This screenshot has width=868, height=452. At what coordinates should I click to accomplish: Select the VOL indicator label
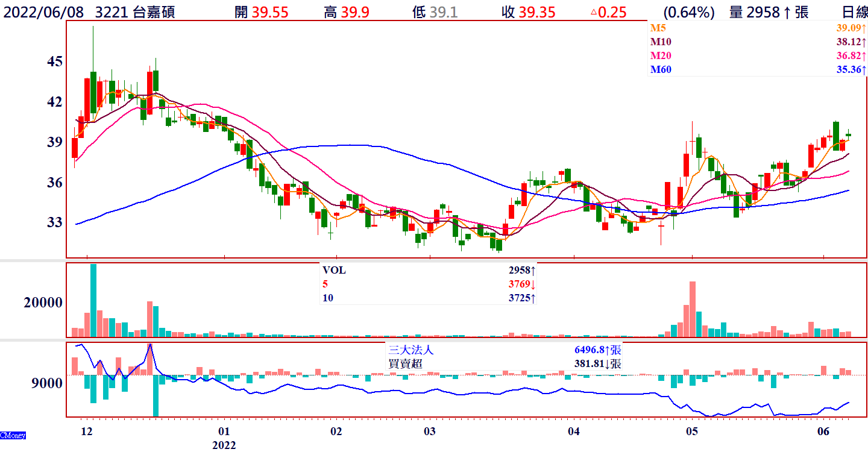pos(334,270)
